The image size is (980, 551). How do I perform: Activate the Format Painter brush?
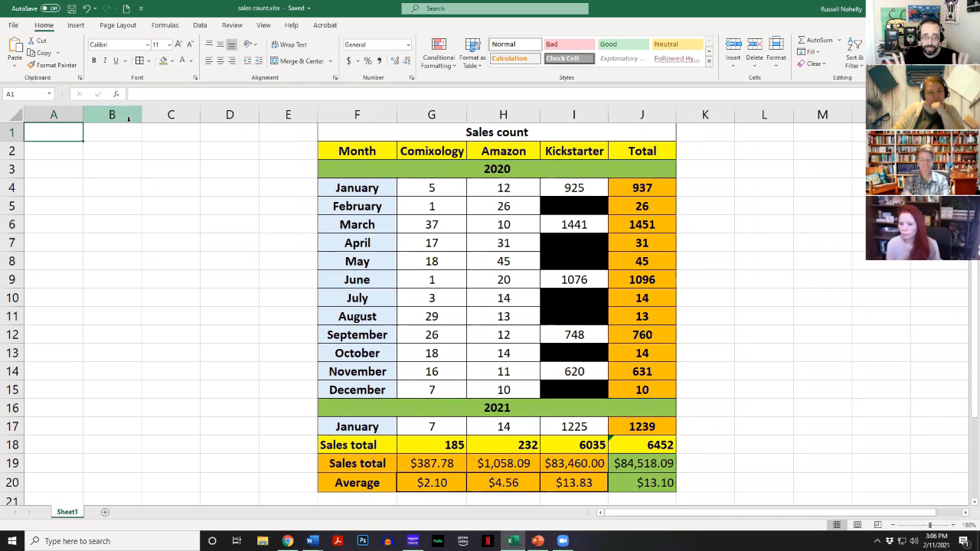pos(52,65)
